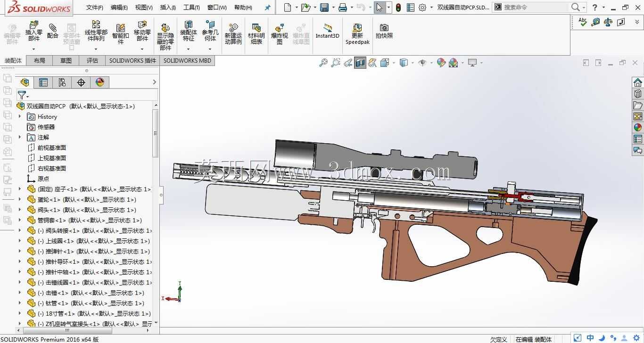Click Show Hidden Components (显示隐藏的零部件)
Screen dimensions: 644x343
(x=165, y=37)
